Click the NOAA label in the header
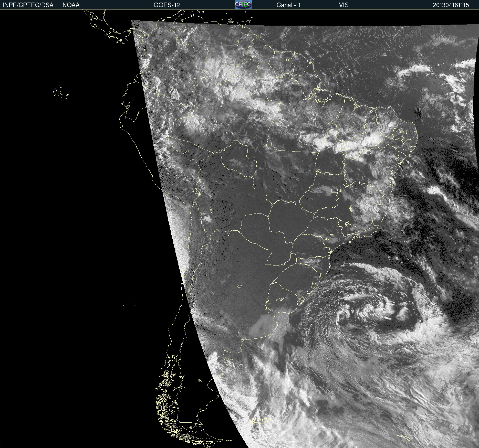Screen dimensions: 479x448 point(71,5)
